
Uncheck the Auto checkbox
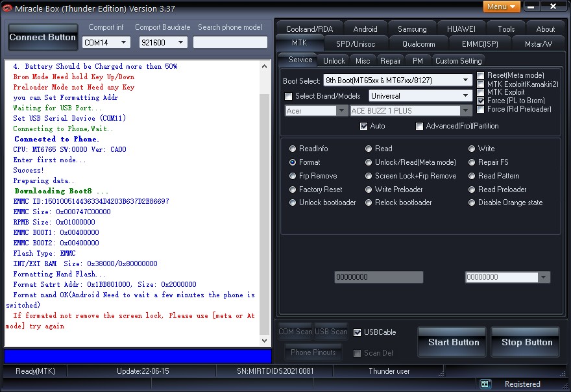click(363, 126)
